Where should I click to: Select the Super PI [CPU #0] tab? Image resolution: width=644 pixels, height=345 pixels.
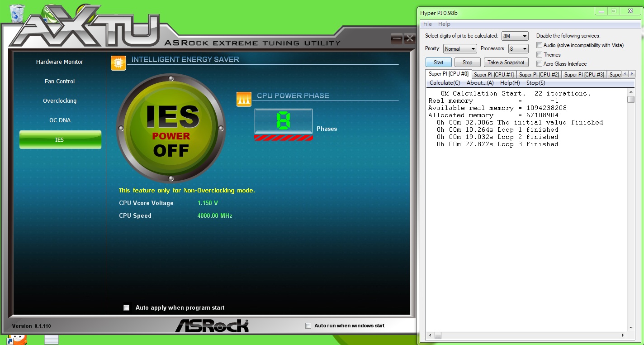449,74
